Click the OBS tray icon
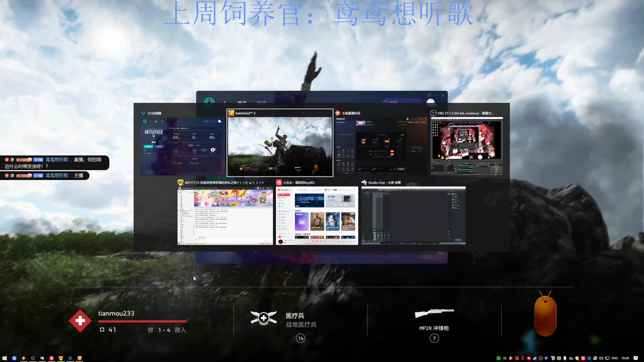Viewport: 644px width, 362px height. pos(541,358)
